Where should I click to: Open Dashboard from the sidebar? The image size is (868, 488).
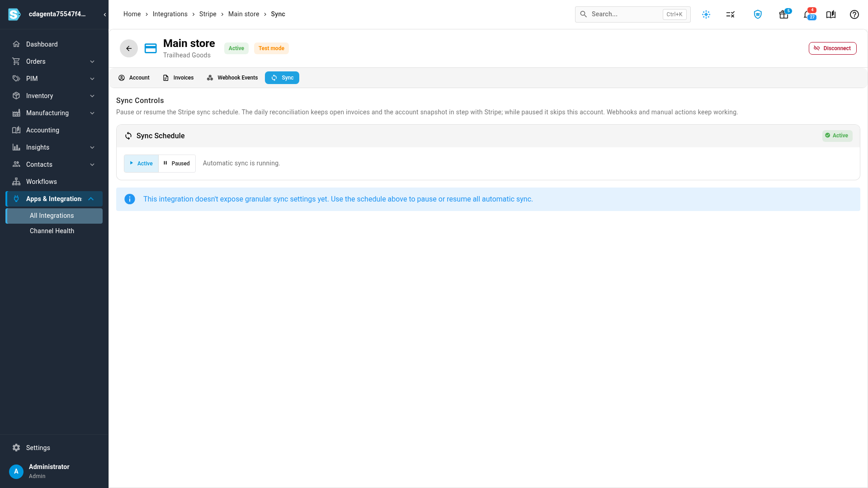point(54,44)
